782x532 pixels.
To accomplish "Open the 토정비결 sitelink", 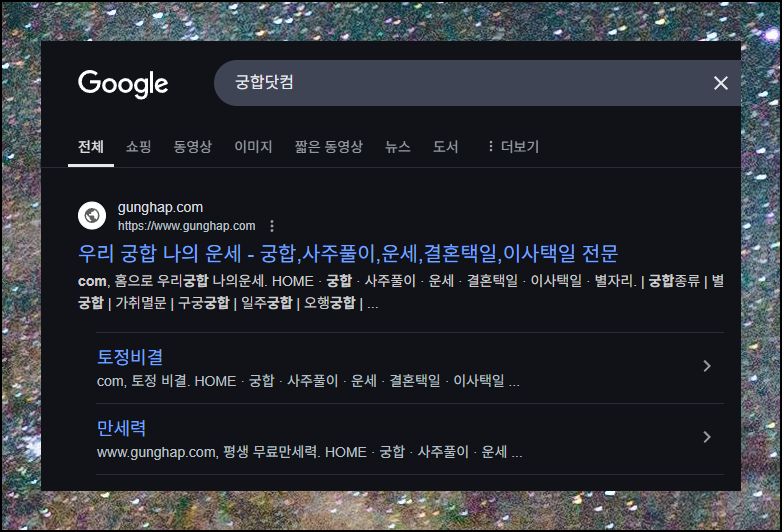I will point(130,357).
